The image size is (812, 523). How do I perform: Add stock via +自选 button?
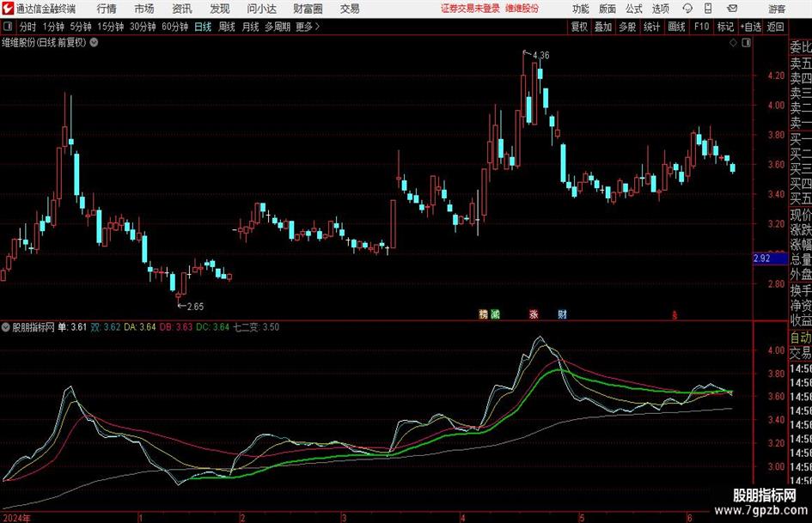750,27
